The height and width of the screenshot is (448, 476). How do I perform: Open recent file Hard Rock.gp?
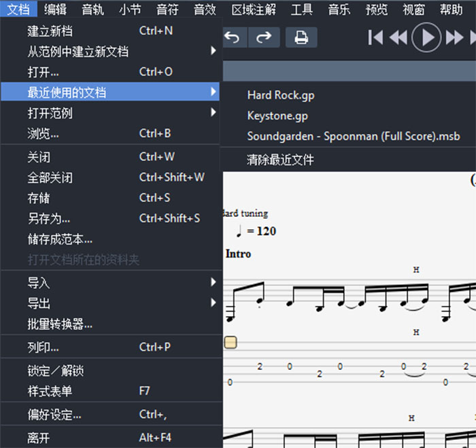pyautogui.click(x=281, y=95)
